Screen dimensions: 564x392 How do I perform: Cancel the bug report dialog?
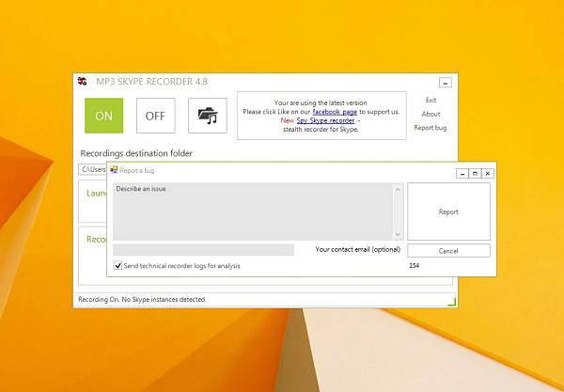pos(448,251)
